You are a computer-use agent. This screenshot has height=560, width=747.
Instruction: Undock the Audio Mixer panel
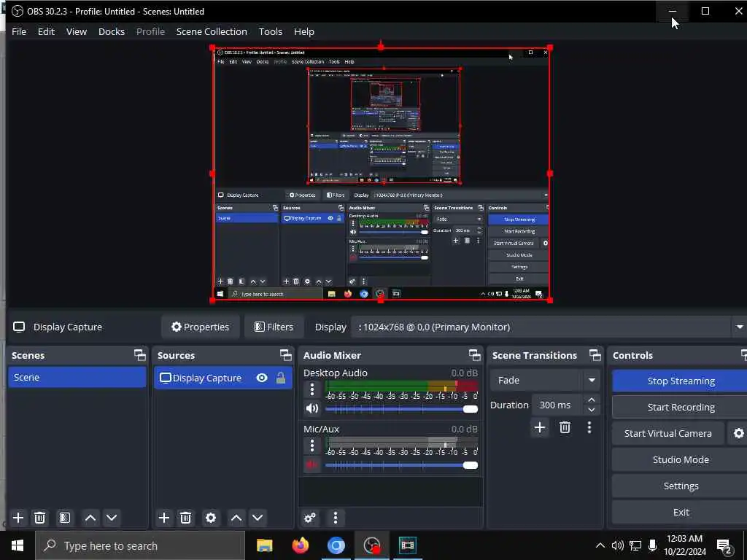tap(474, 355)
